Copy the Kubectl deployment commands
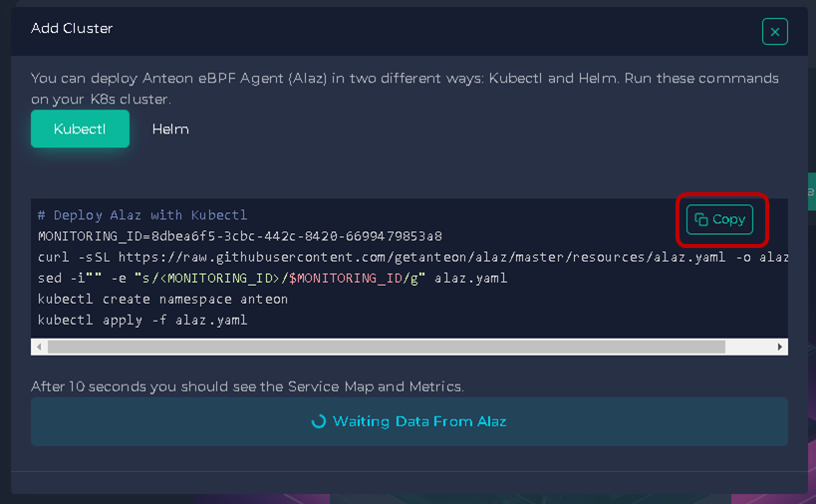This screenshot has width=816, height=504. [719, 219]
